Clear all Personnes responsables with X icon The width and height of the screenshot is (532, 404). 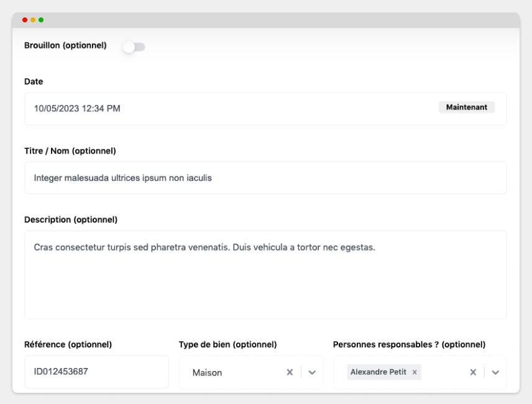[473, 372]
